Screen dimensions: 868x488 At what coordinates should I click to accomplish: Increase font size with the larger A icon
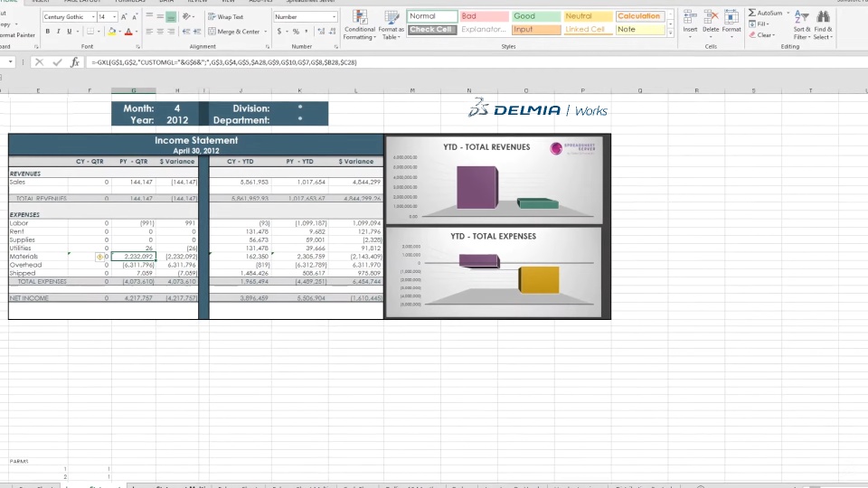coord(124,17)
